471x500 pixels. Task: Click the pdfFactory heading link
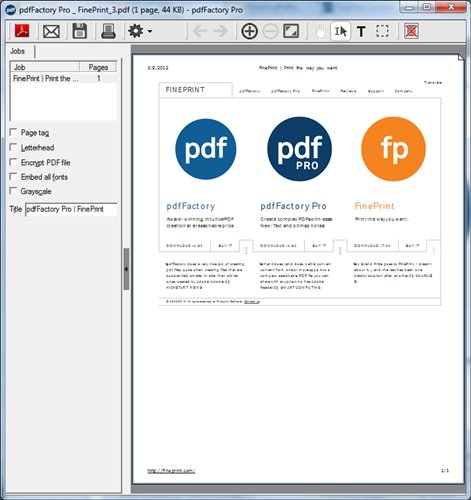191,206
